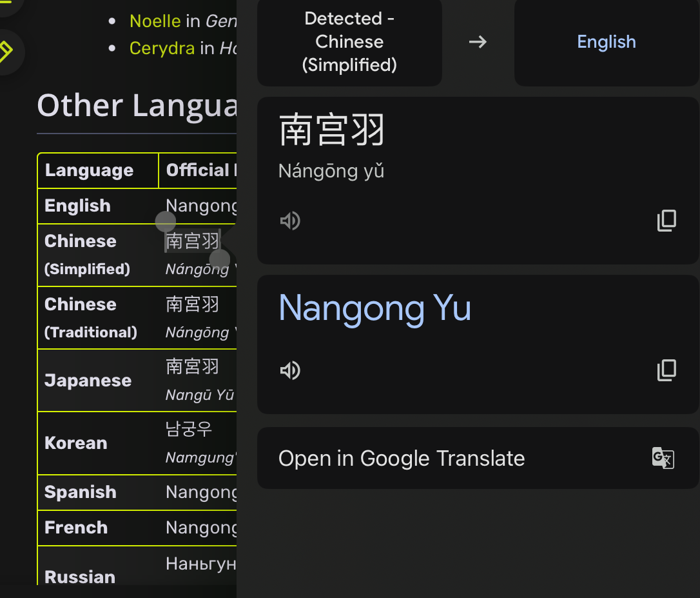Click the Russian row label
700x598 pixels.
(80, 577)
